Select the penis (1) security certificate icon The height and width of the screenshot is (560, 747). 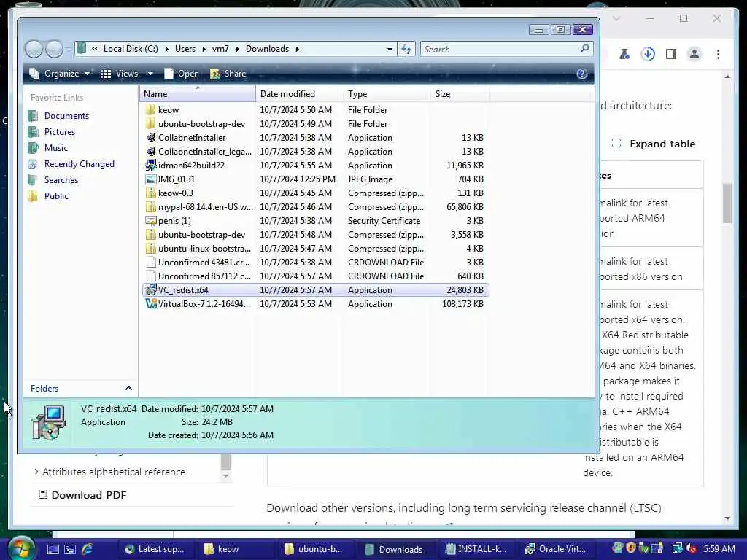point(150,221)
